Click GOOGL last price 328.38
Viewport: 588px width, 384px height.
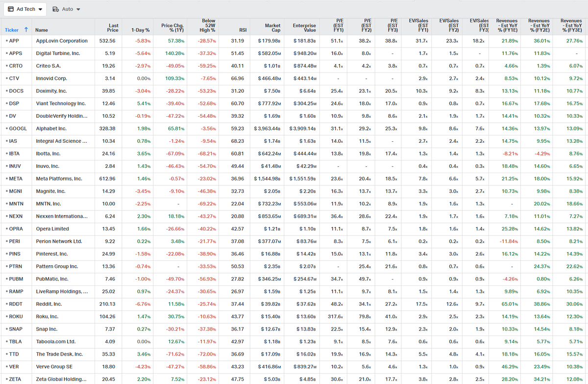point(107,128)
